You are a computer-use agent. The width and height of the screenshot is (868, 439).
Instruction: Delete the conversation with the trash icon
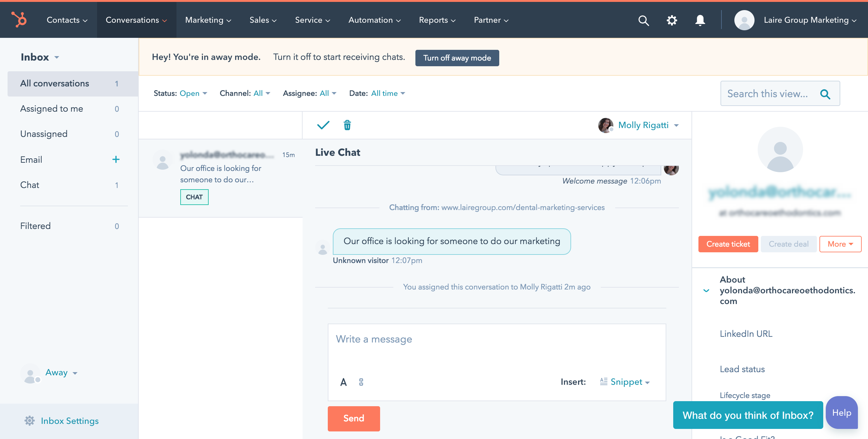tap(347, 125)
